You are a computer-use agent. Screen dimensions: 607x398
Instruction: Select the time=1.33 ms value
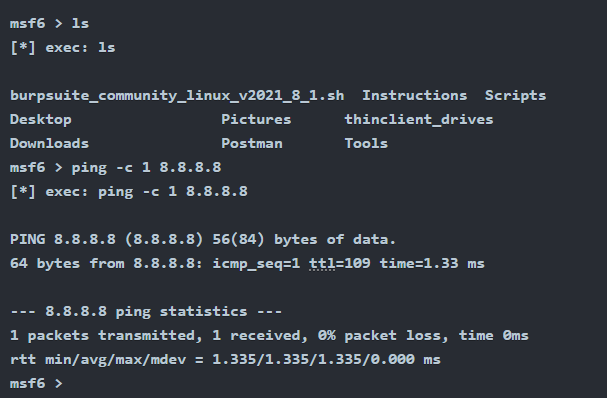point(432,264)
